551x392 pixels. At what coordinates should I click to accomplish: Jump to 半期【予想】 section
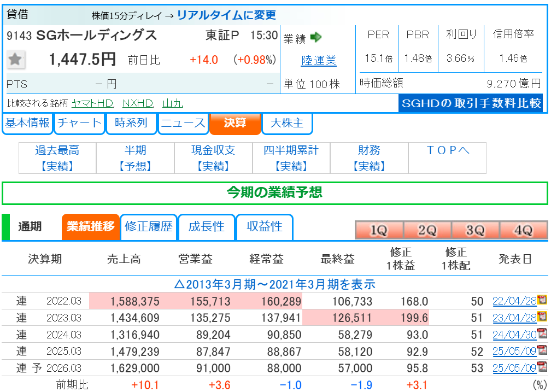click(x=136, y=158)
